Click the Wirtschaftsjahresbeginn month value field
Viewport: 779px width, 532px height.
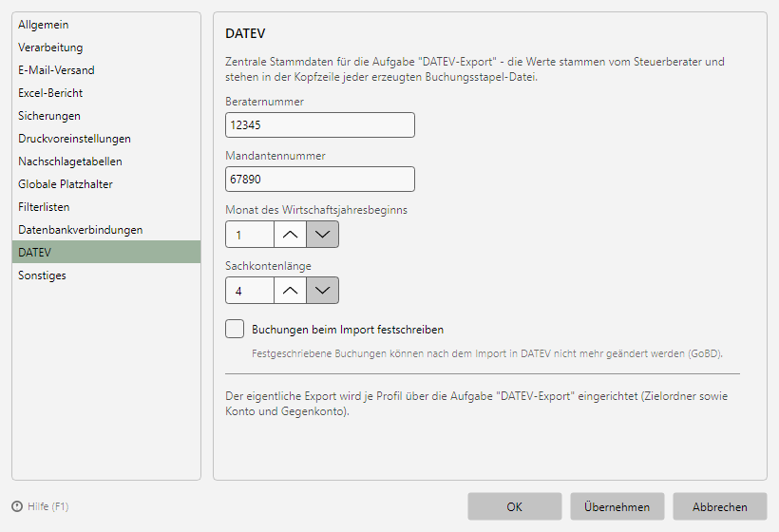[x=250, y=235]
